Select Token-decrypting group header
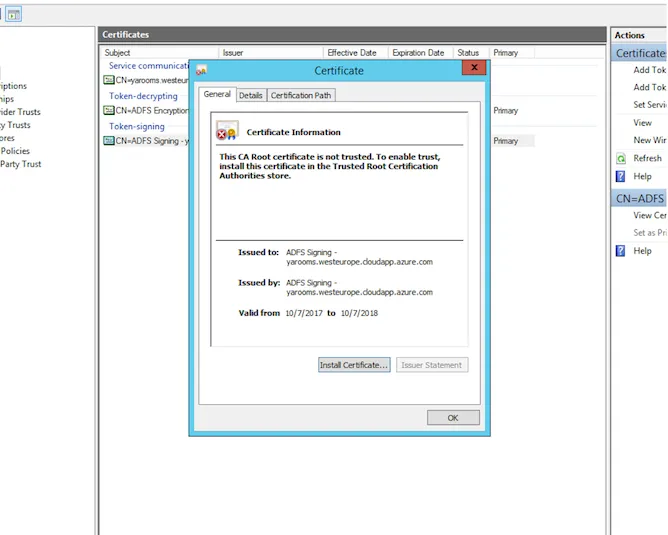Image resolution: width=668 pixels, height=535 pixels. point(143,96)
